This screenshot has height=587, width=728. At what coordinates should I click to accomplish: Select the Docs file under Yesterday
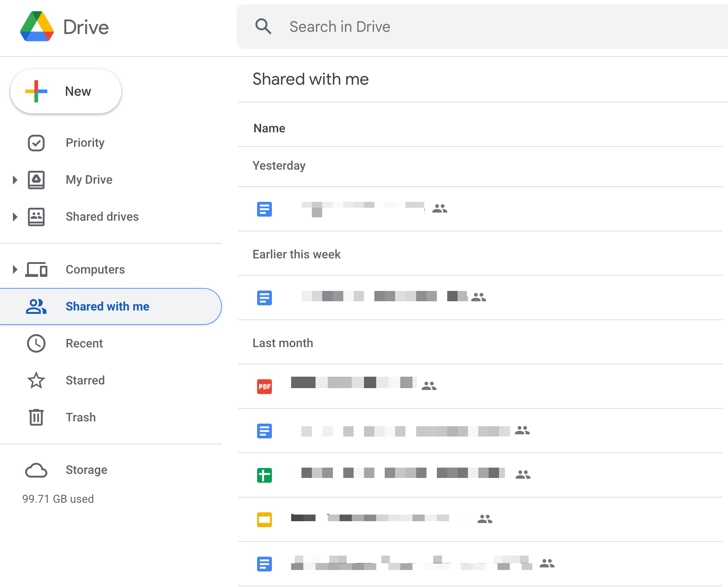tap(480, 209)
